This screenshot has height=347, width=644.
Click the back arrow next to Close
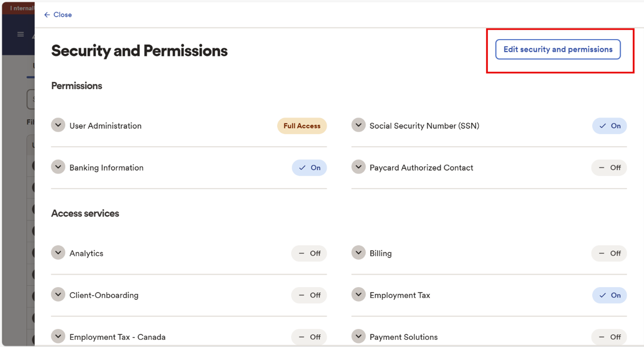[x=47, y=15]
